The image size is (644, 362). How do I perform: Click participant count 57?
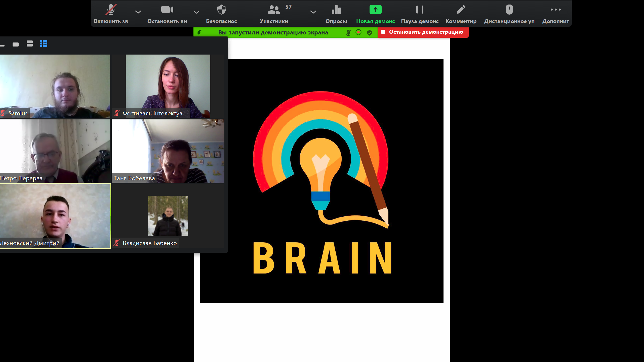tap(288, 7)
